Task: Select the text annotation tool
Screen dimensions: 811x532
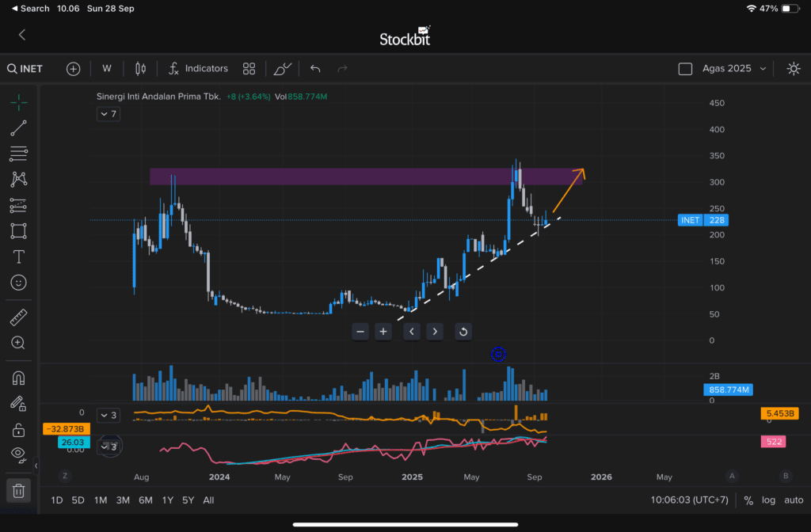Action: coord(19,256)
